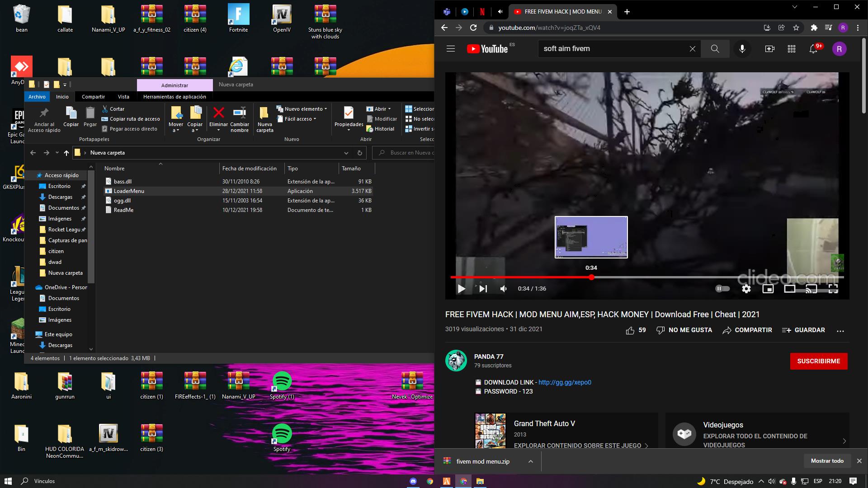Click YouTube voice search microphone icon
Screen dimensions: 868x488
click(x=742, y=49)
